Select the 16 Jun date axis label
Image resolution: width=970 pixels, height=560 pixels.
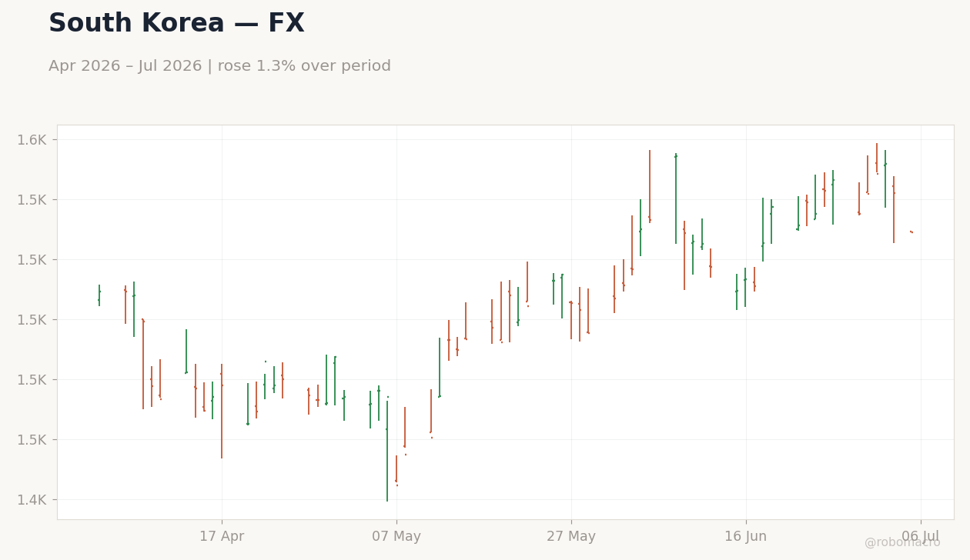(746, 537)
